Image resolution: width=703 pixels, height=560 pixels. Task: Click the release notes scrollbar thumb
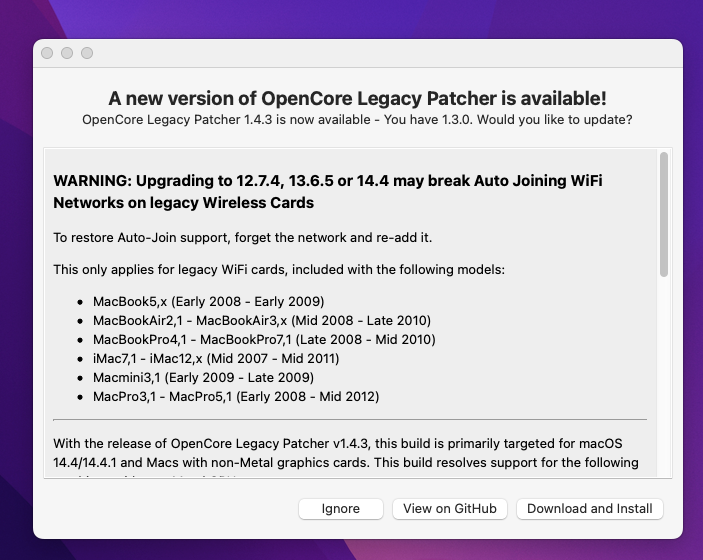point(663,214)
